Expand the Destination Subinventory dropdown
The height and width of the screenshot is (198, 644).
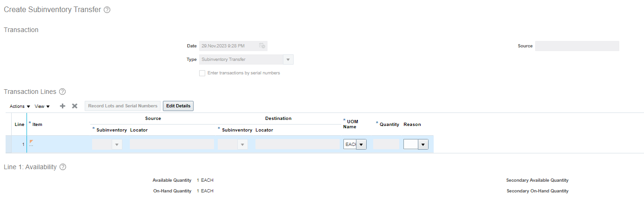242,145
